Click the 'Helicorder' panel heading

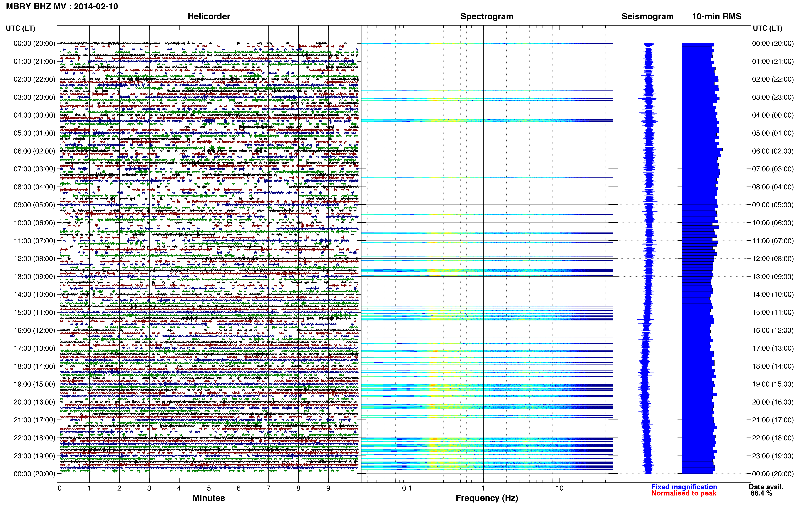pyautogui.click(x=209, y=16)
